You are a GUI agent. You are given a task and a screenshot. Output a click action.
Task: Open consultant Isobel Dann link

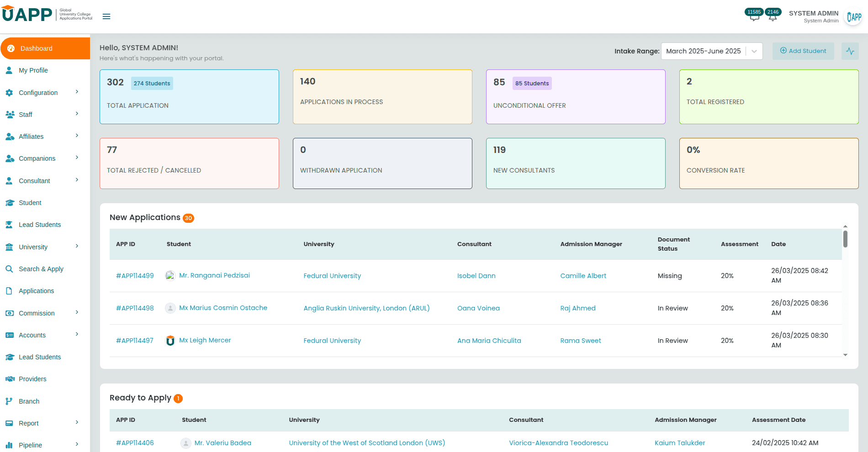pyautogui.click(x=476, y=276)
